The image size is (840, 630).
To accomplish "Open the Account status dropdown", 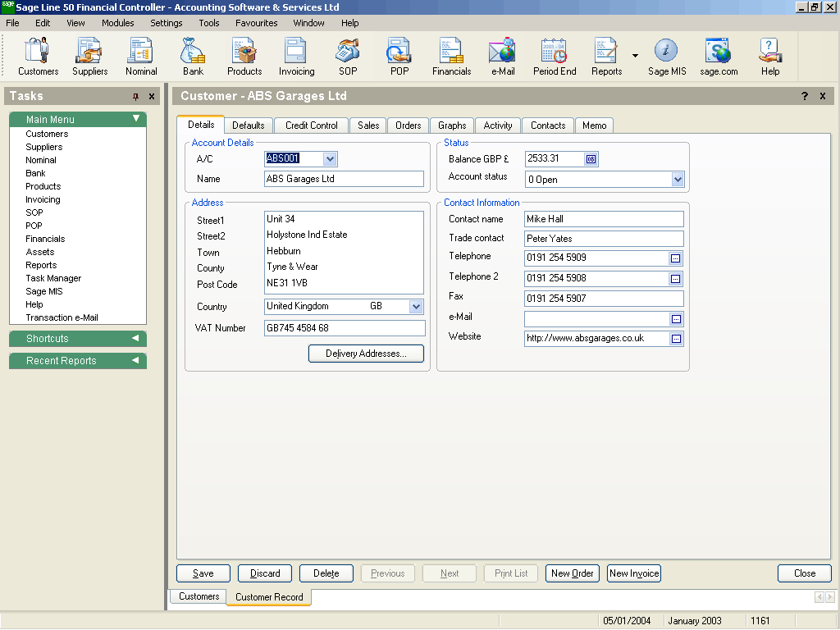I will click(678, 179).
